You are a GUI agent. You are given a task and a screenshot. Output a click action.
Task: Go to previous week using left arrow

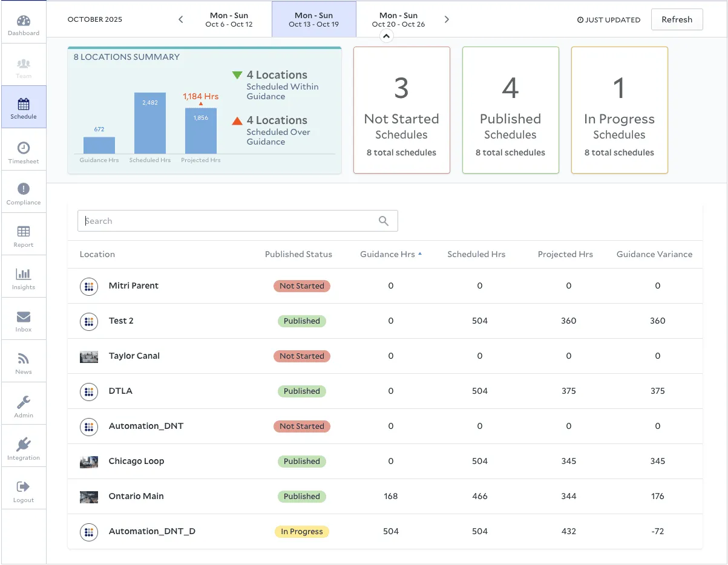click(180, 19)
